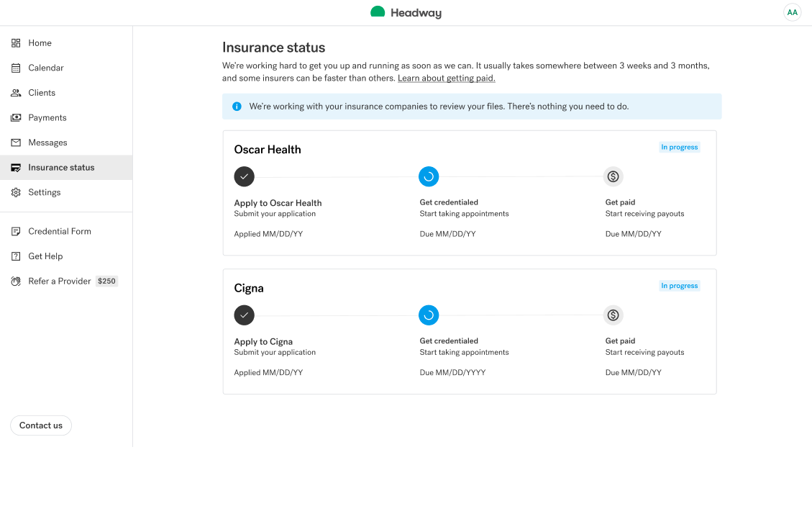The width and height of the screenshot is (812, 532).
Task: Select Get Help in the sidebar
Action: coord(66,256)
